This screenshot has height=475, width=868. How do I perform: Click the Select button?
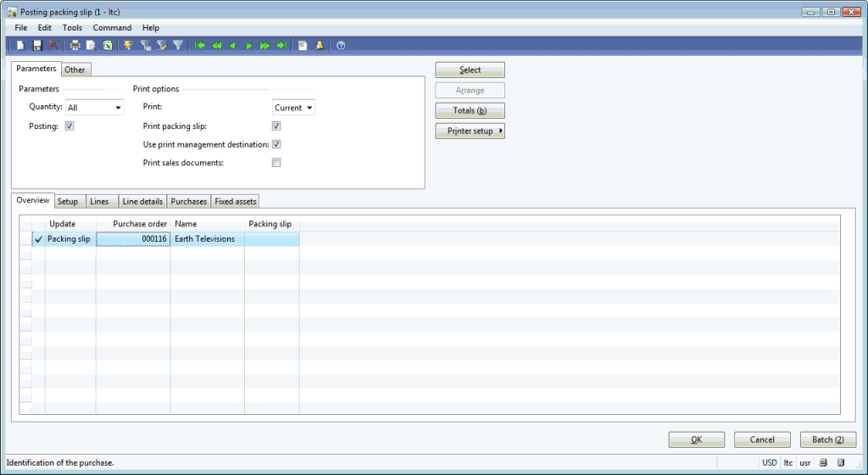pos(470,70)
